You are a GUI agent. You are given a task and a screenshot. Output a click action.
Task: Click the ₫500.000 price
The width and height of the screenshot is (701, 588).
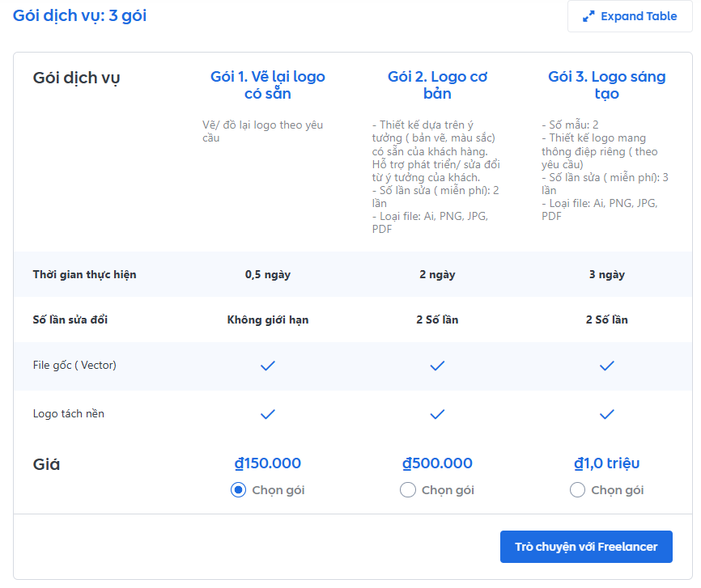click(x=437, y=463)
